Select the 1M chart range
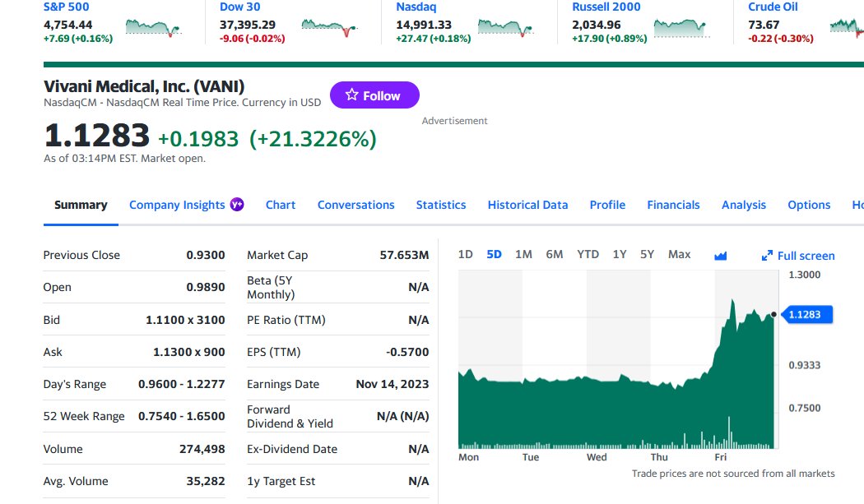The height and width of the screenshot is (504, 864). (523, 255)
